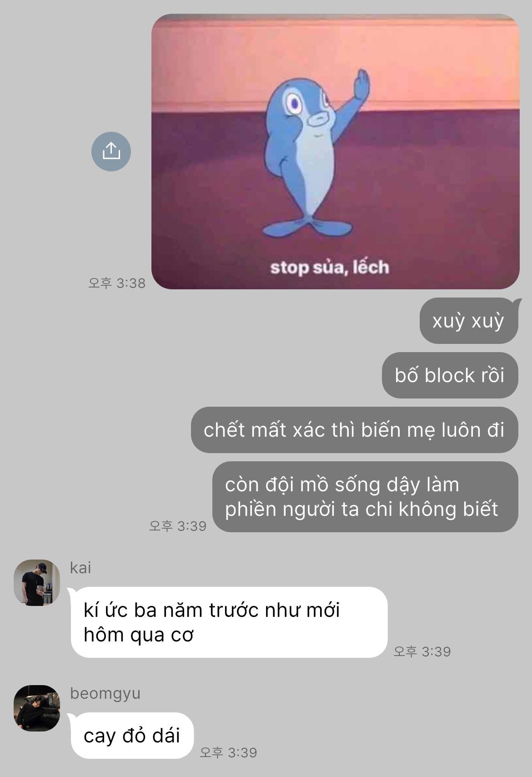The image size is (532, 777).
Task: Click the 오후 3:39 timestamp after beomgyu's message
Action: (x=228, y=752)
